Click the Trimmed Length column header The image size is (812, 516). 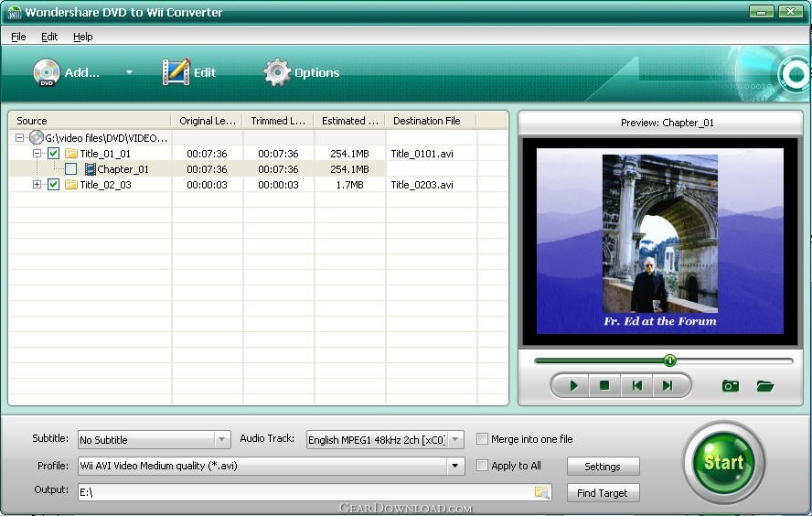click(x=278, y=121)
